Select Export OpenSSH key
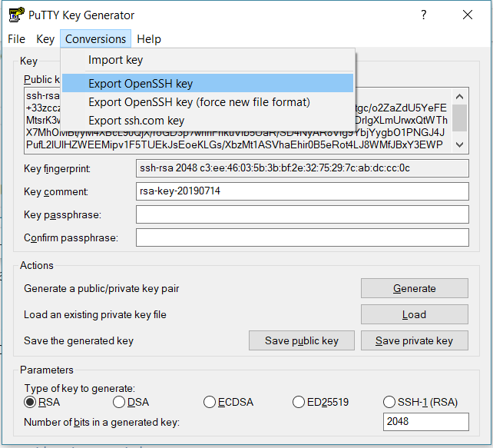Screen dimensions: 493x448 (x=207, y=83)
